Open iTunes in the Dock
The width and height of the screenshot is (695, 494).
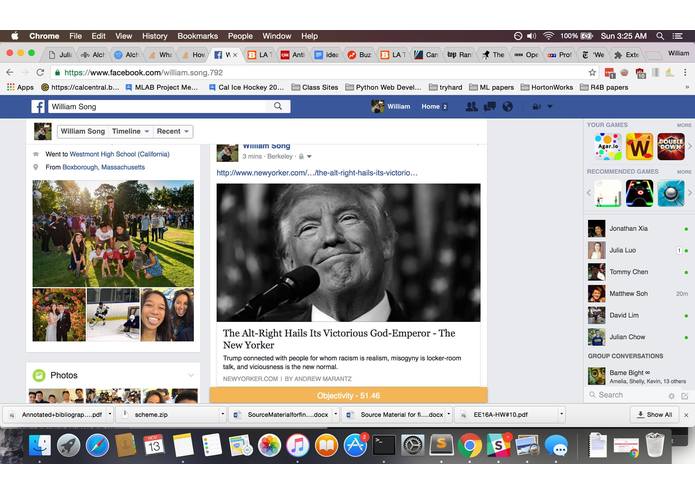[x=298, y=445]
